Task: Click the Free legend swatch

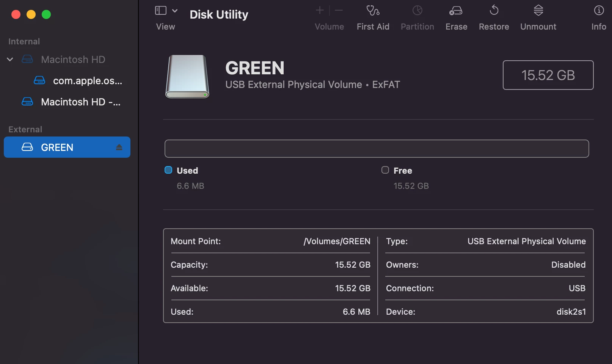Action: (385, 170)
